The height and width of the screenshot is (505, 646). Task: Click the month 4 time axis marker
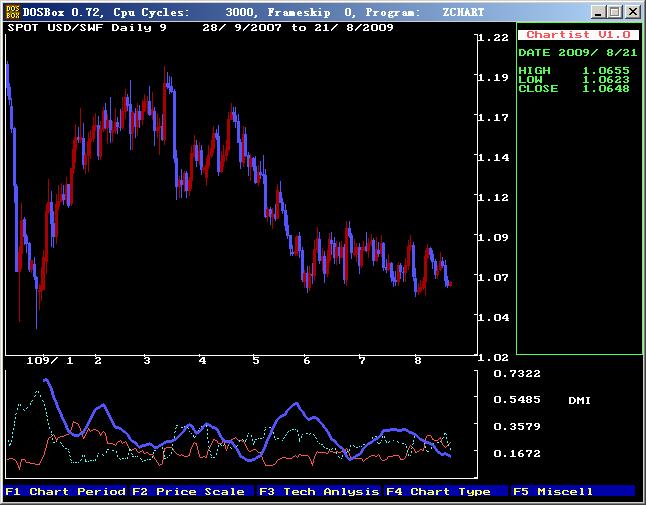coord(202,361)
